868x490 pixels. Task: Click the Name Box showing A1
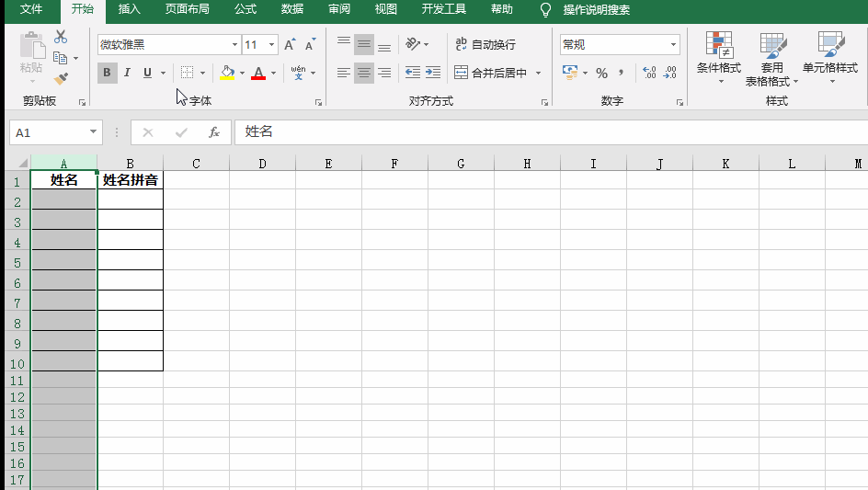point(49,132)
